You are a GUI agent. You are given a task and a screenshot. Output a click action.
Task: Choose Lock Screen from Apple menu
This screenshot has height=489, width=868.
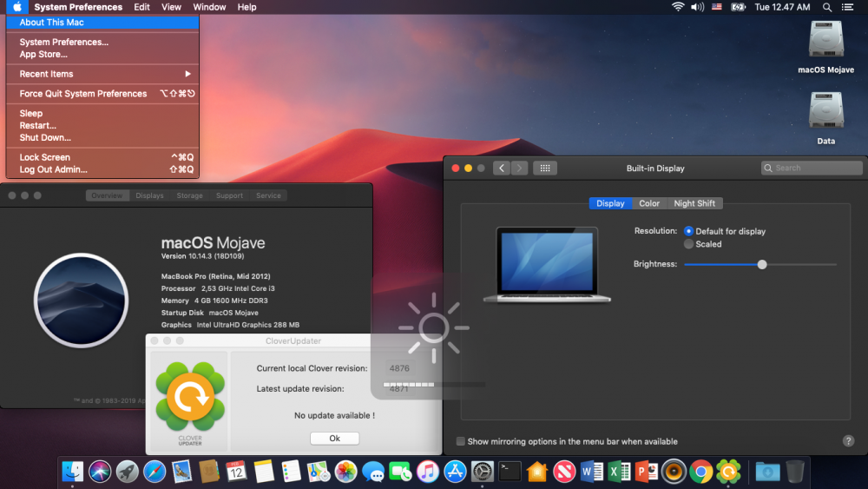pos(102,157)
